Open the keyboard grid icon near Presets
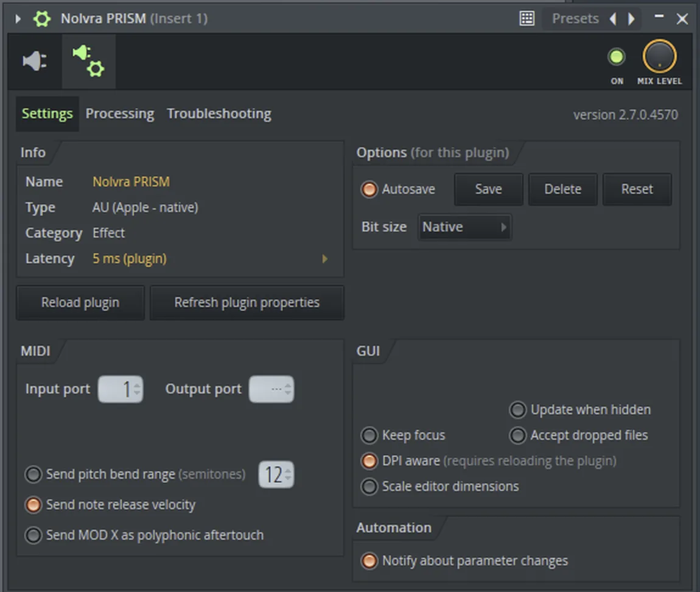The width and height of the screenshot is (700, 592). 527,18
